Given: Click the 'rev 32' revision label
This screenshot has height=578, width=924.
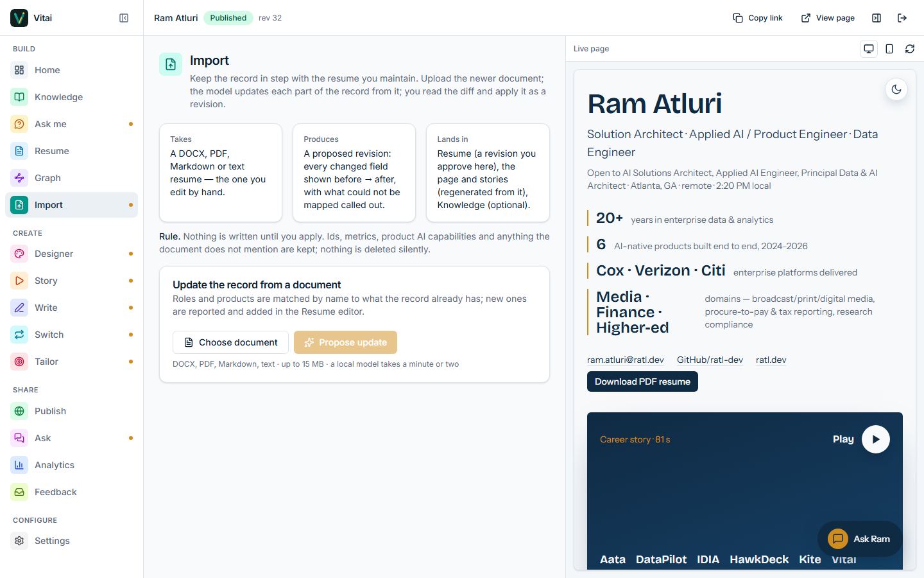Looking at the screenshot, I should (x=270, y=18).
